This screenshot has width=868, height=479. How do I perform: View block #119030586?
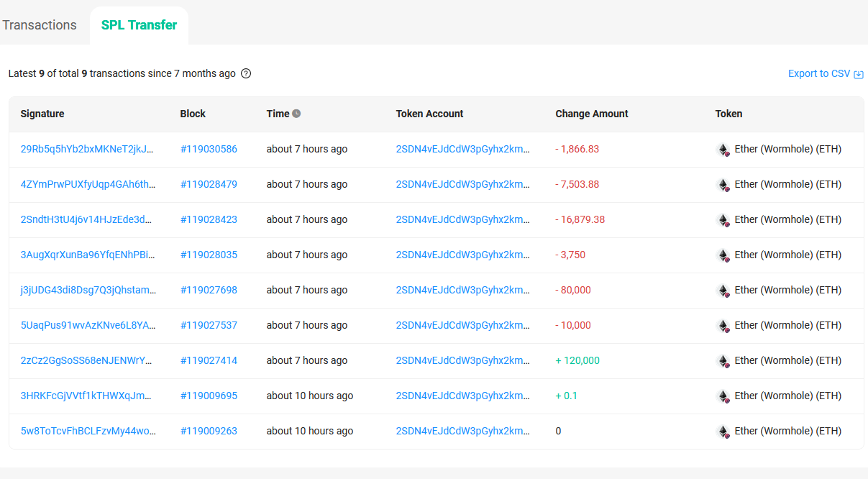click(209, 149)
